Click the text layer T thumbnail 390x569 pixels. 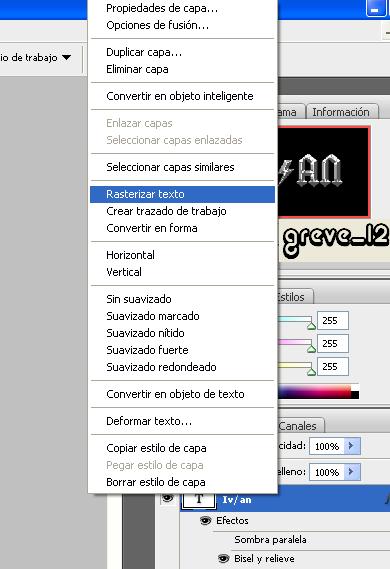click(198, 500)
